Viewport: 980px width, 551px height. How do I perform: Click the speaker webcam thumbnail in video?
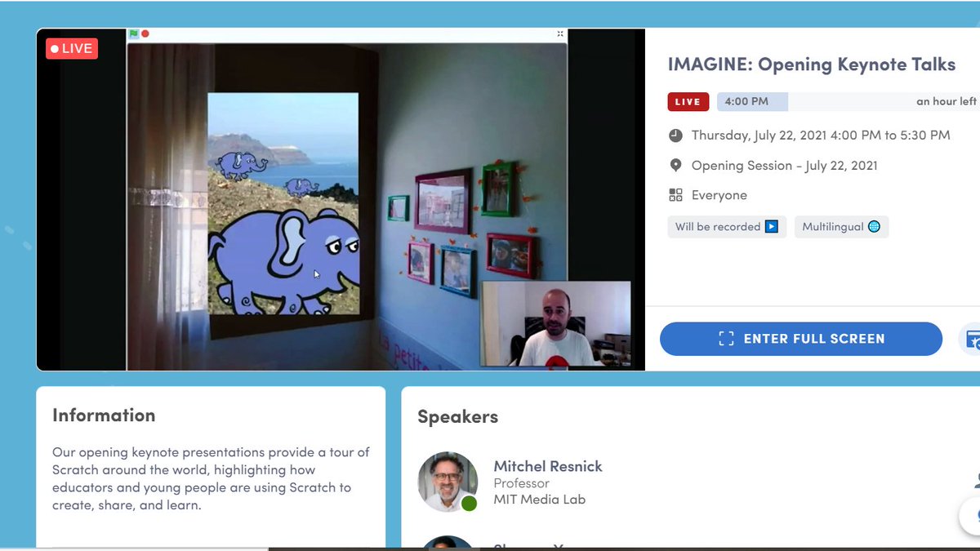point(556,324)
